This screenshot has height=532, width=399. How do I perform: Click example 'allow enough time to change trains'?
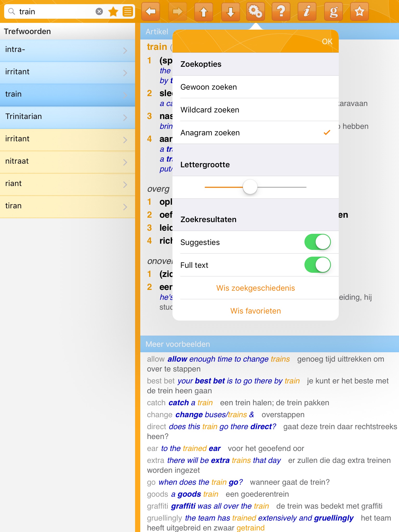229,359
